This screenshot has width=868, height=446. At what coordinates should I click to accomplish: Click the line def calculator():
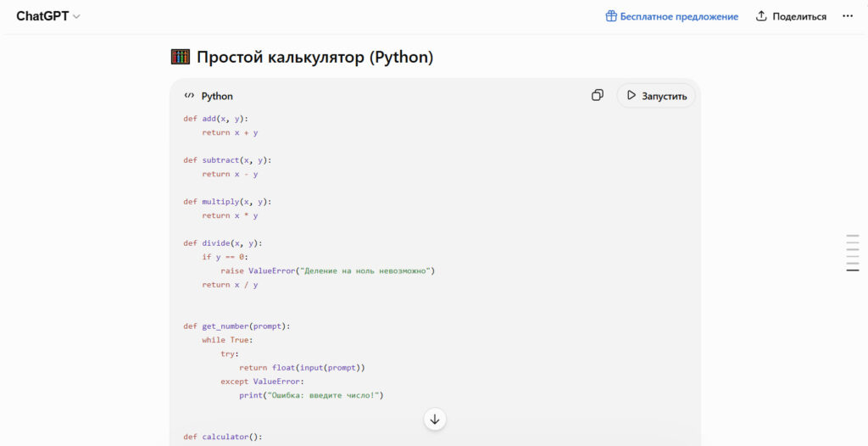tap(223, 438)
